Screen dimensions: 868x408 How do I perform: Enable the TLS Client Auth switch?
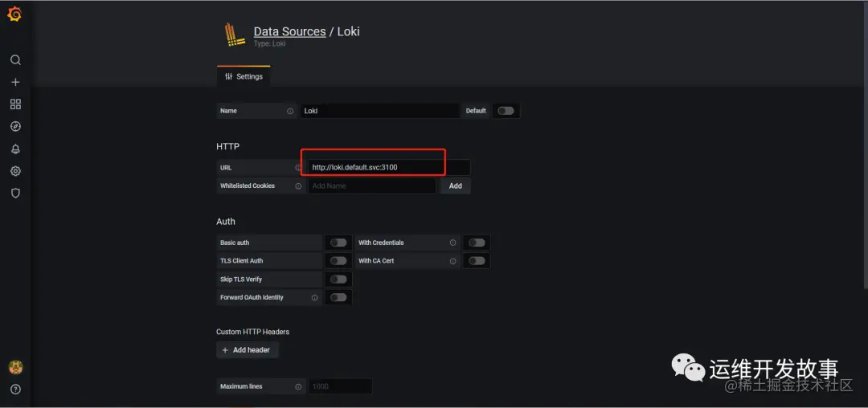click(x=338, y=261)
